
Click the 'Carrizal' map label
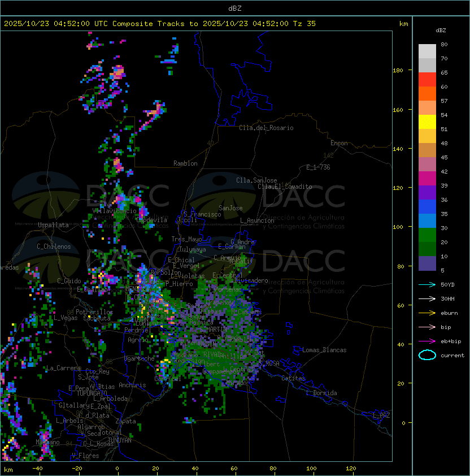coord(167,379)
